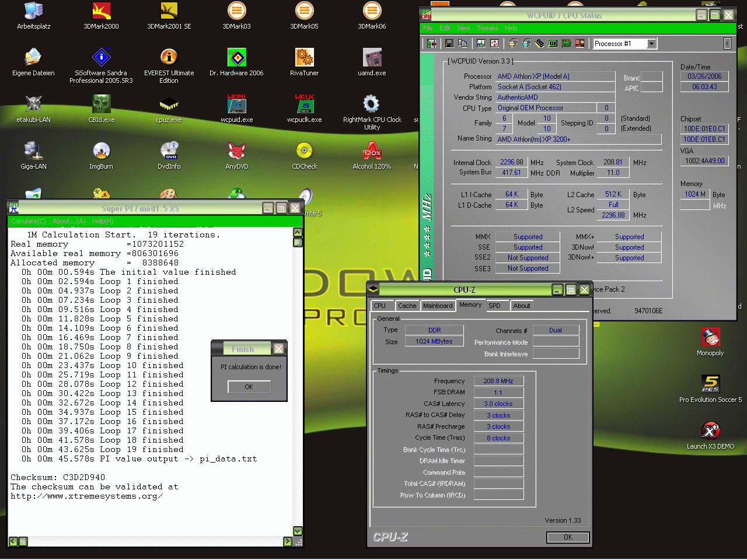Open the Tweaks menu in WCPUID
Screen dimensions: 747x560
487,28
